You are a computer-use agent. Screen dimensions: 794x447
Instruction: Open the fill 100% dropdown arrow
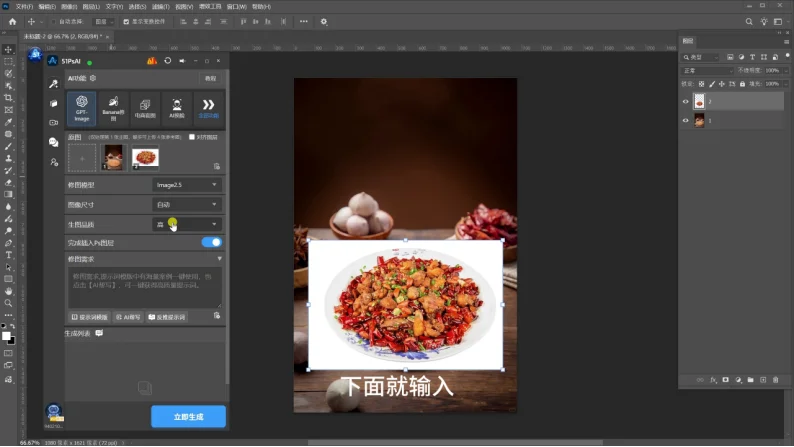coord(786,84)
